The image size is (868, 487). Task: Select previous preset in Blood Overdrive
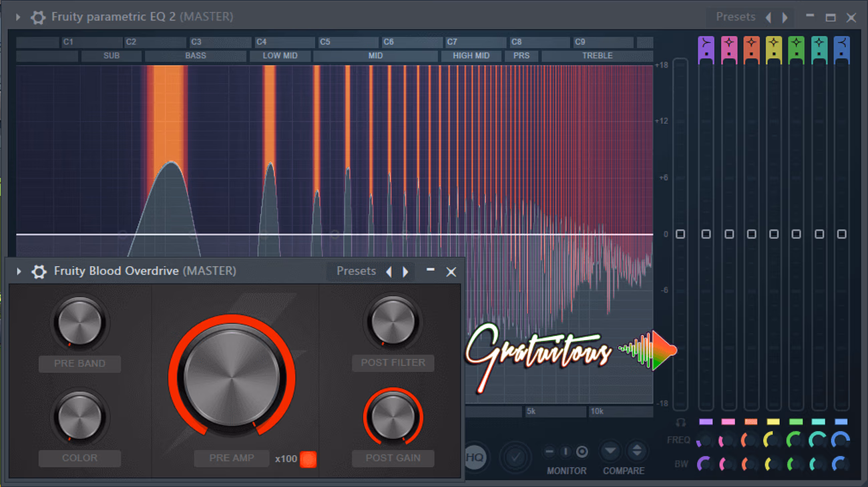point(389,271)
